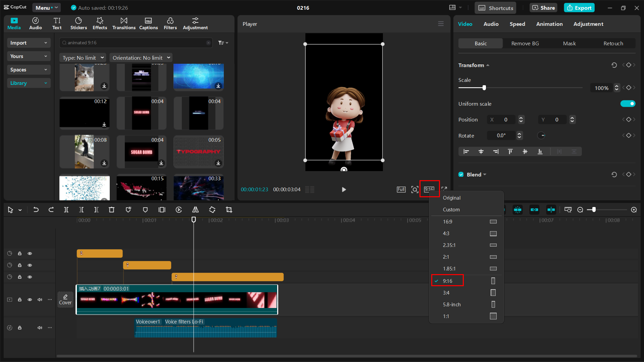Screen dimensions: 644x362
Task: Click the crop tool in timeline toolbar
Action: tap(229, 210)
